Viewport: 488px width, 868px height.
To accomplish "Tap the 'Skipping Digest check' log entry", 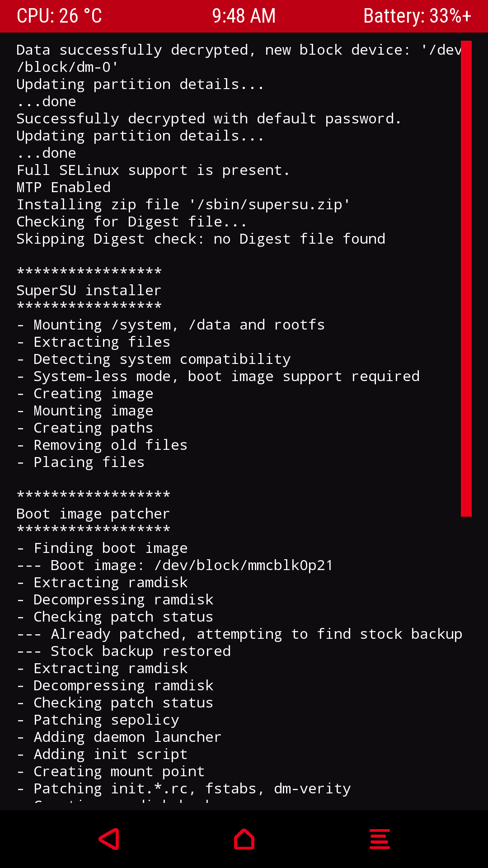I will pyautogui.click(x=201, y=239).
